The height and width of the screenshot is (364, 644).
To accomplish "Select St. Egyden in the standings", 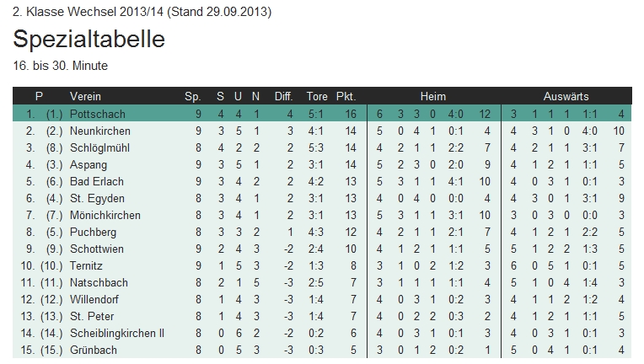I will tap(94, 198).
